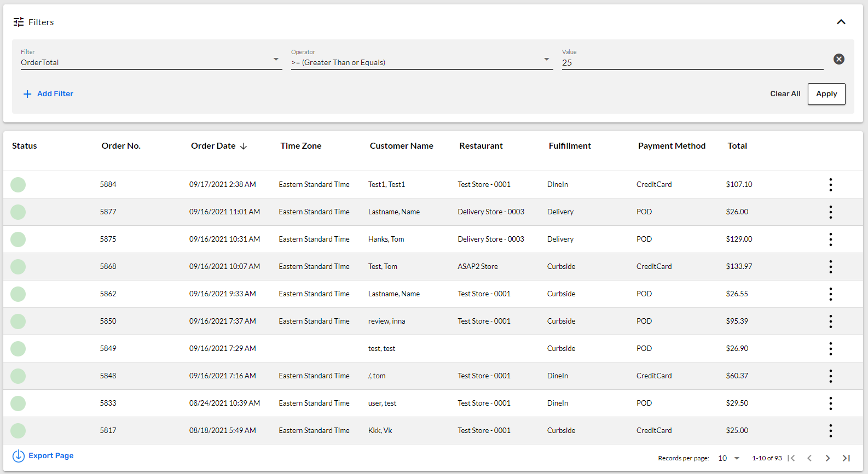Screen dimensions: 868x474
Task: Click status indicator for order 5862
Action: tap(18, 294)
